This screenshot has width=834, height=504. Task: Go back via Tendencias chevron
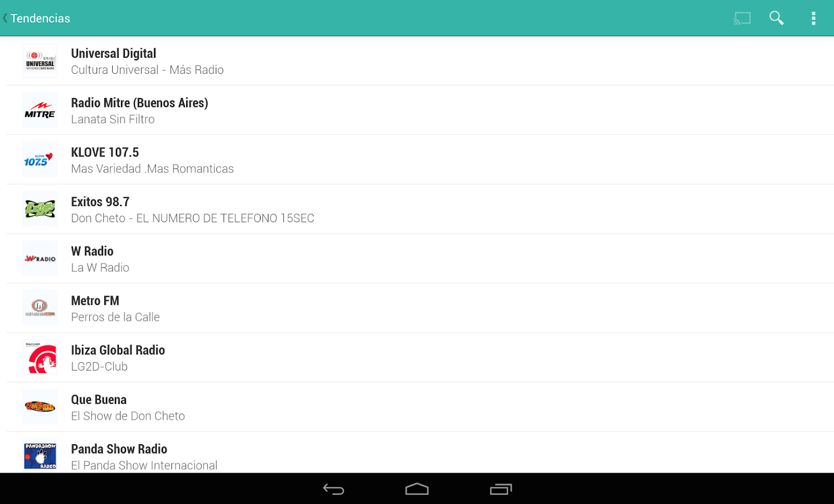[36, 18]
